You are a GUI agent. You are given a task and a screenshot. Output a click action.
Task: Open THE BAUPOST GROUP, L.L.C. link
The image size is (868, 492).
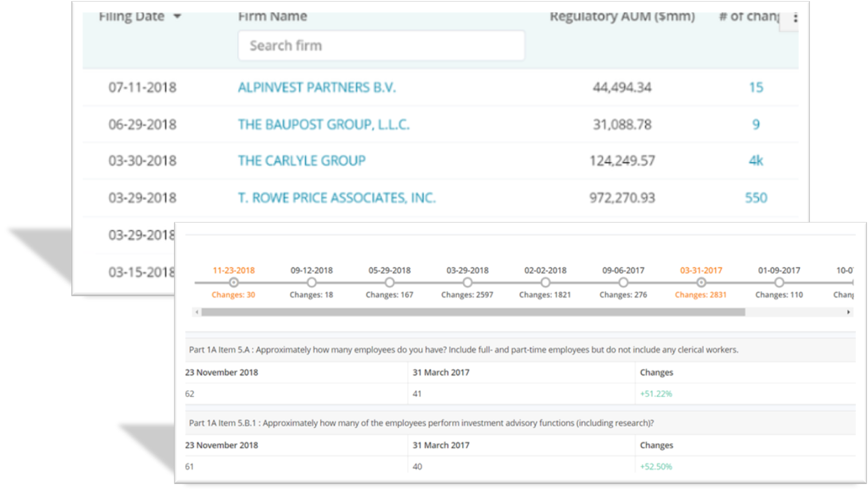pyautogui.click(x=323, y=124)
